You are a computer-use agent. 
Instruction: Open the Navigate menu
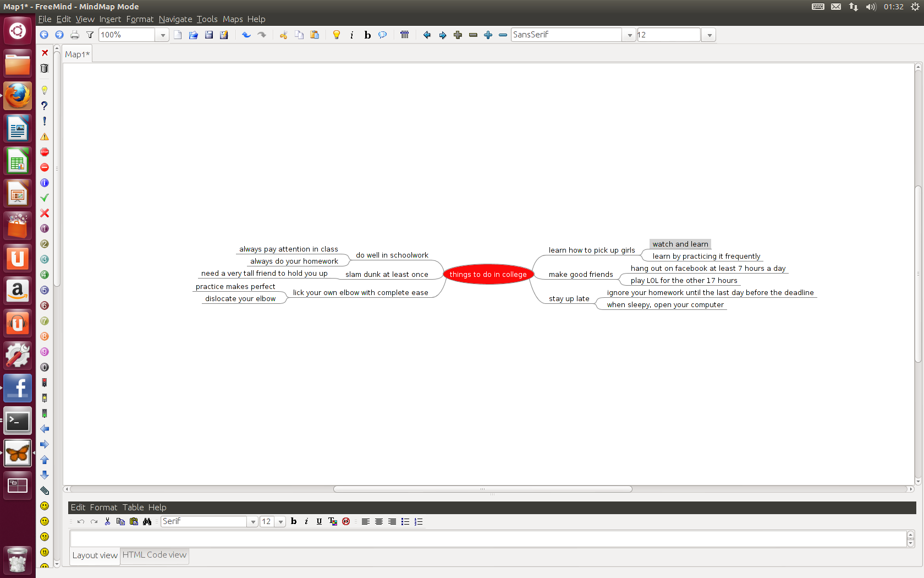[x=175, y=19]
